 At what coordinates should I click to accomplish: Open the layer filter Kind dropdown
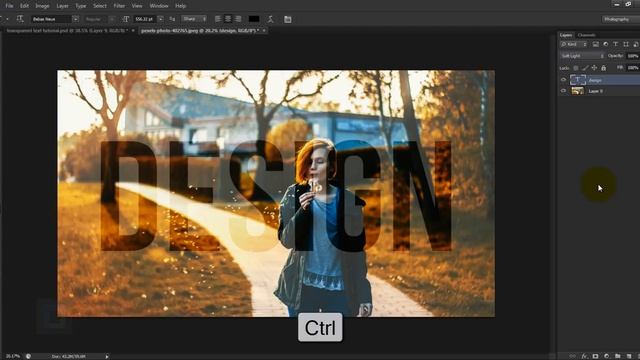[x=573, y=44]
